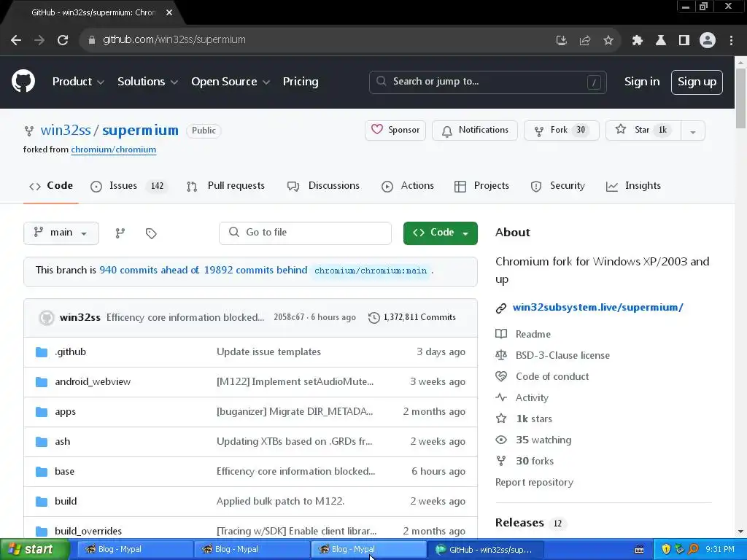Viewport: 747px width, 560px height.
Task: Open win32subsystem.live/supermium/ link
Action: coord(598,308)
